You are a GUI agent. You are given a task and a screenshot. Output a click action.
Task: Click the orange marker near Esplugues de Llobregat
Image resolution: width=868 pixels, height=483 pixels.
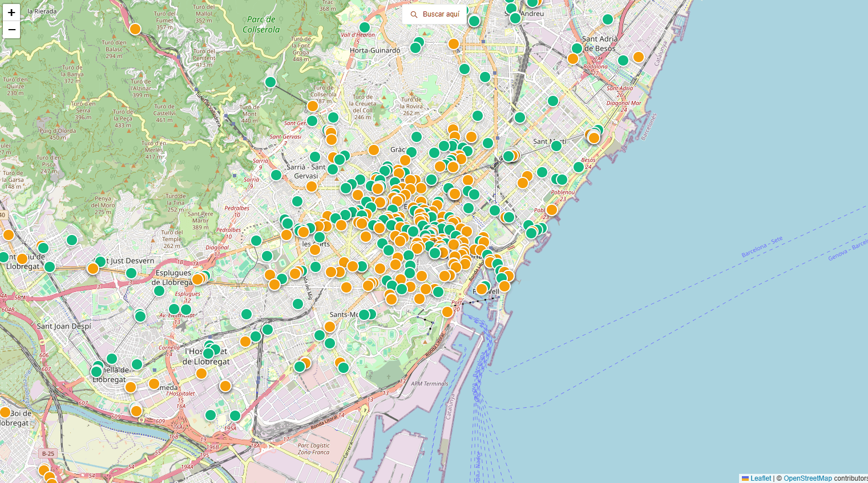pyautogui.click(x=197, y=278)
